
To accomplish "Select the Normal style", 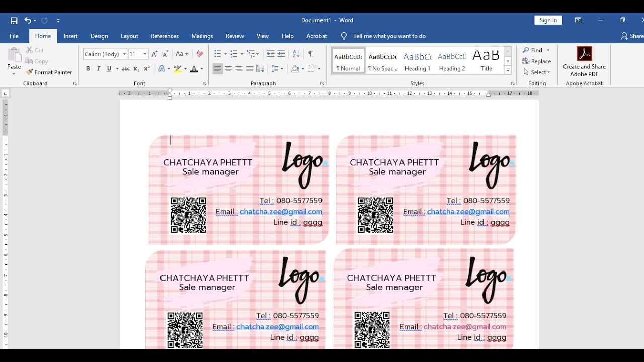I will pyautogui.click(x=348, y=61).
